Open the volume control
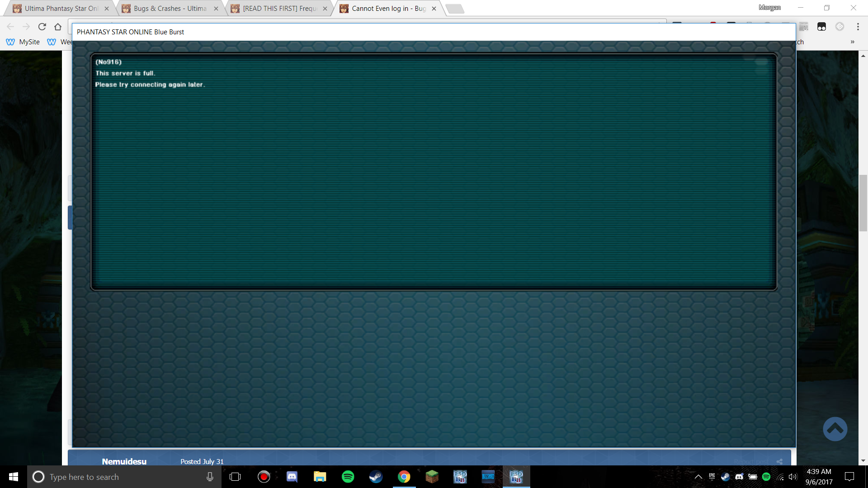The height and width of the screenshot is (488, 868). click(x=793, y=477)
